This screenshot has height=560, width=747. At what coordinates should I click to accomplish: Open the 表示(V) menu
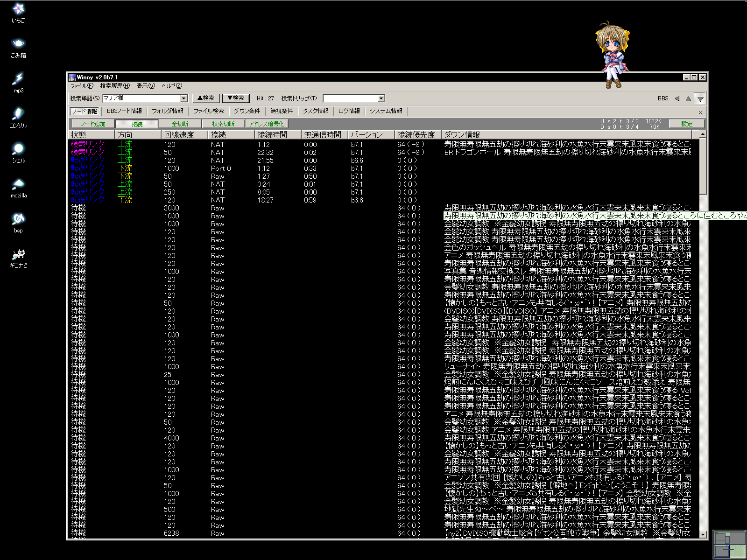(x=146, y=86)
